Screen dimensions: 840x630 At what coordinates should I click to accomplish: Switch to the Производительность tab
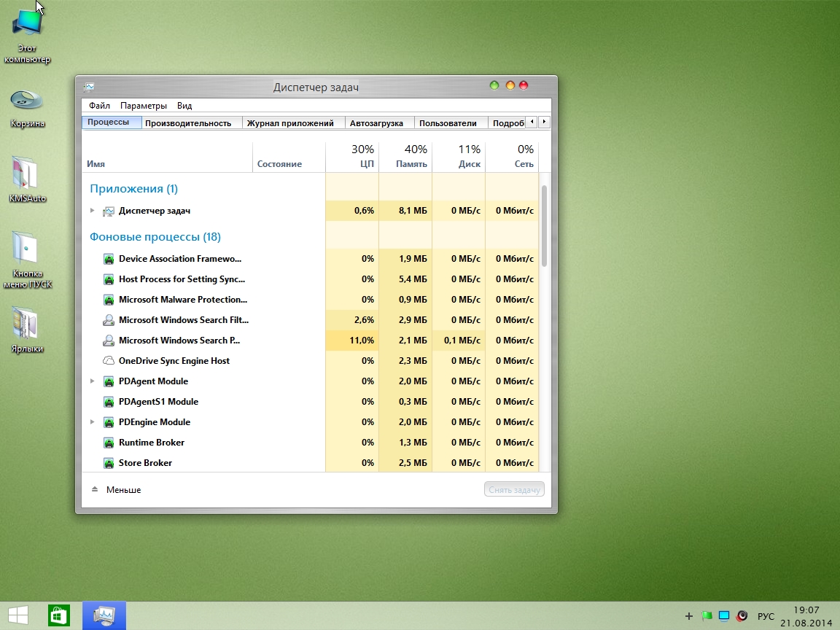tap(188, 123)
